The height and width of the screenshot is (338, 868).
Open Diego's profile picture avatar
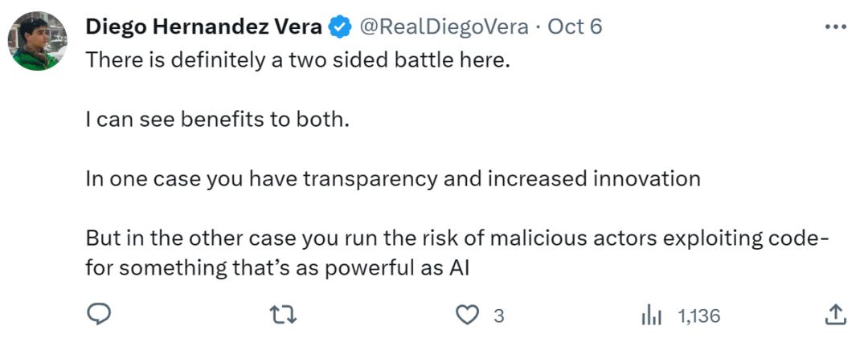tap(38, 40)
